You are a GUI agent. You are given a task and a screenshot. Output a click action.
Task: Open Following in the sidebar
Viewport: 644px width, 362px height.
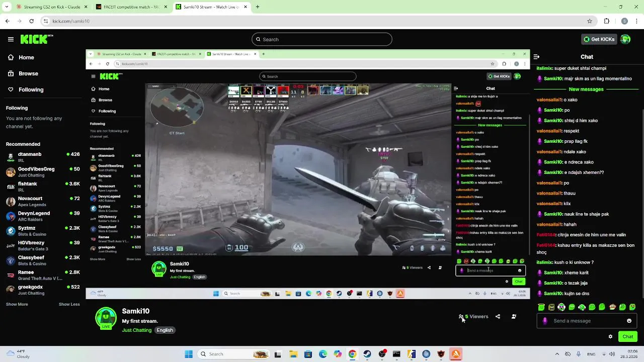pos(25,89)
